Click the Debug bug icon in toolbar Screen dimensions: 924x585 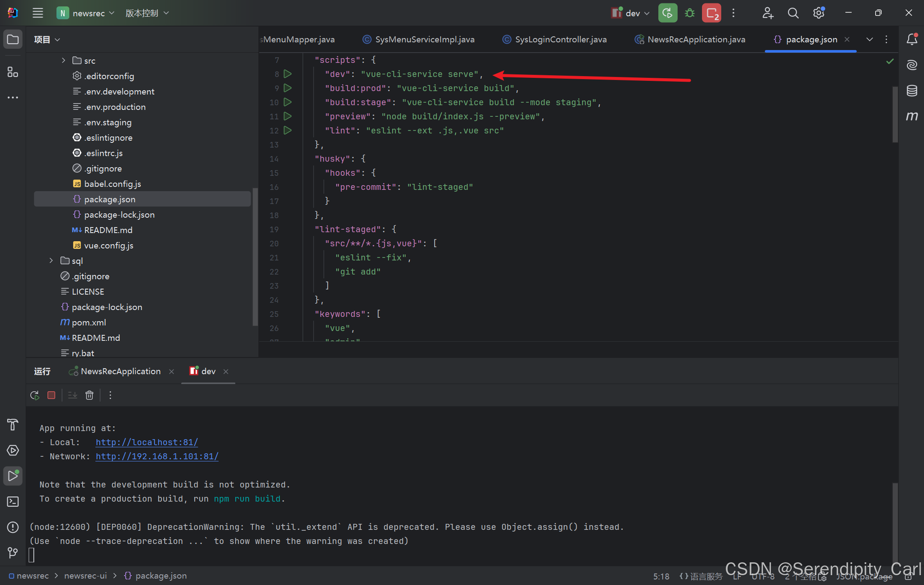pos(689,13)
